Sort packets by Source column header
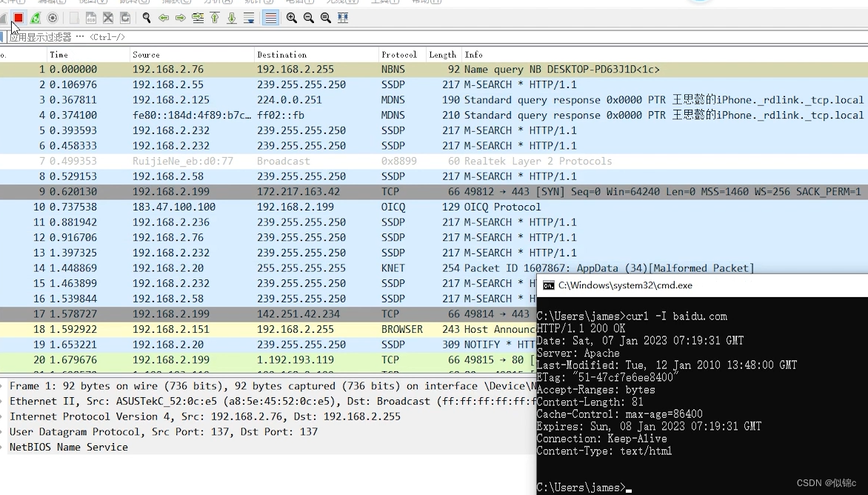 click(192, 55)
